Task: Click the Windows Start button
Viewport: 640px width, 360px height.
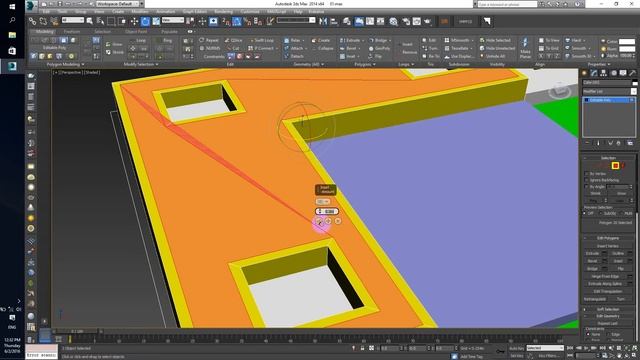Action: tap(12, 7)
